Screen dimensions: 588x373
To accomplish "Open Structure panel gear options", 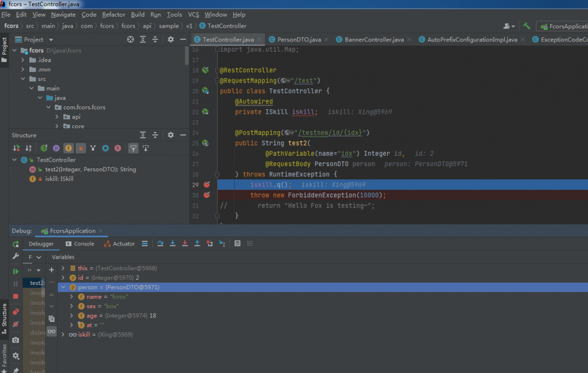I will click(171, 135).
